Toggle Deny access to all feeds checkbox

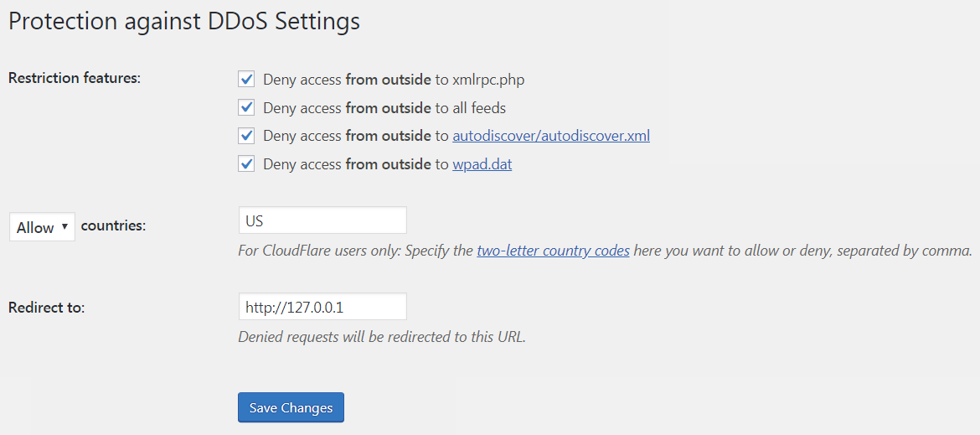click(x=246, y=107)
